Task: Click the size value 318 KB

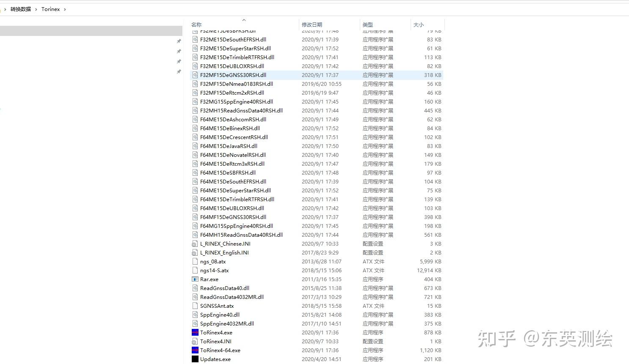Action: 433,75
